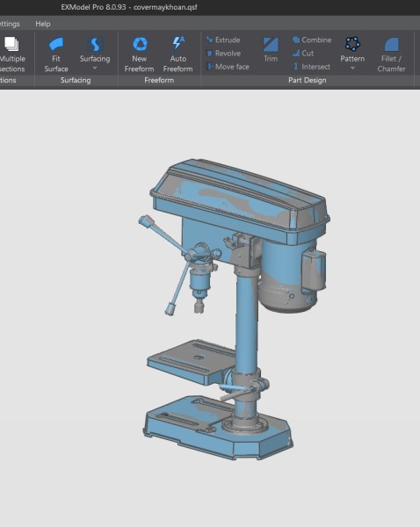Choose the Revolve command

point(223,53)
